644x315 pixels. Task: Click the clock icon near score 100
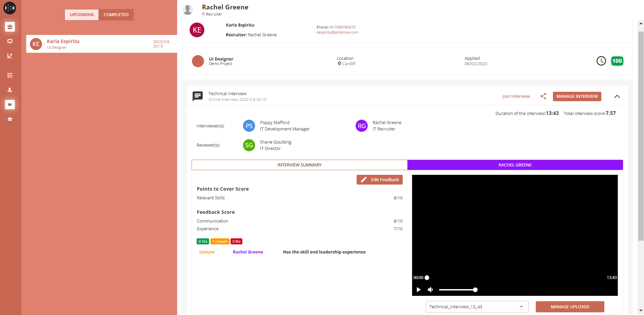601,61
